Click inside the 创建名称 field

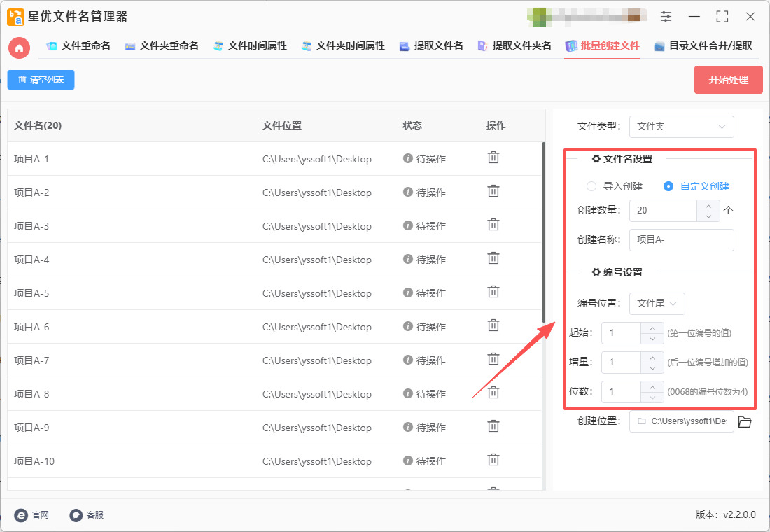[x=682, y=239]
